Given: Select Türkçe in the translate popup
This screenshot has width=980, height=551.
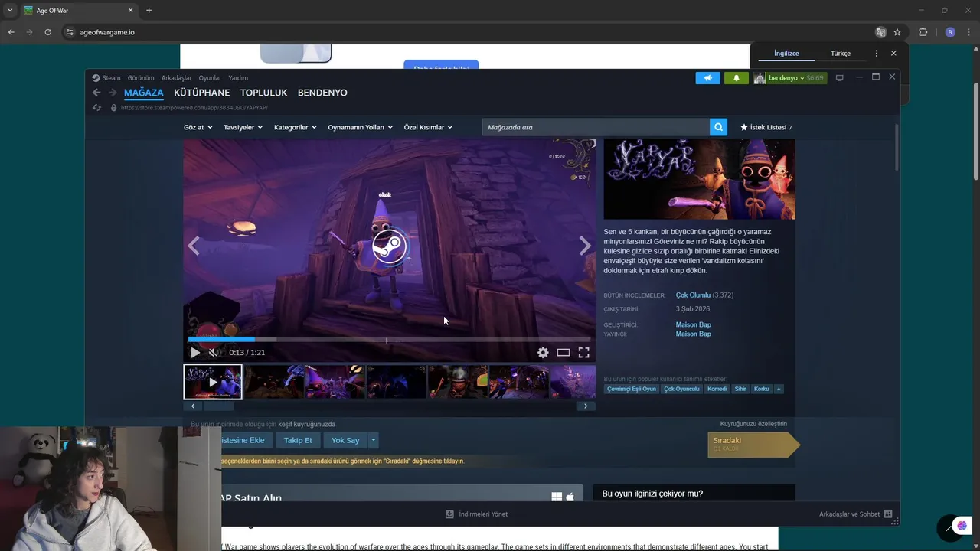Looking at the screenshot, I should (841, 54).
